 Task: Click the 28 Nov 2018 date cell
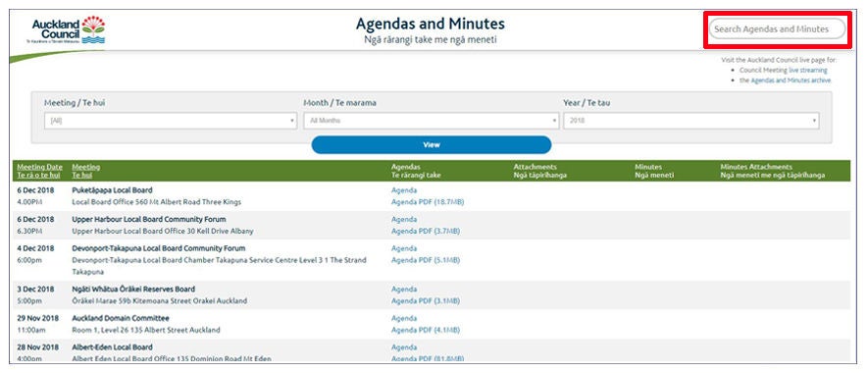click(37, 347)
